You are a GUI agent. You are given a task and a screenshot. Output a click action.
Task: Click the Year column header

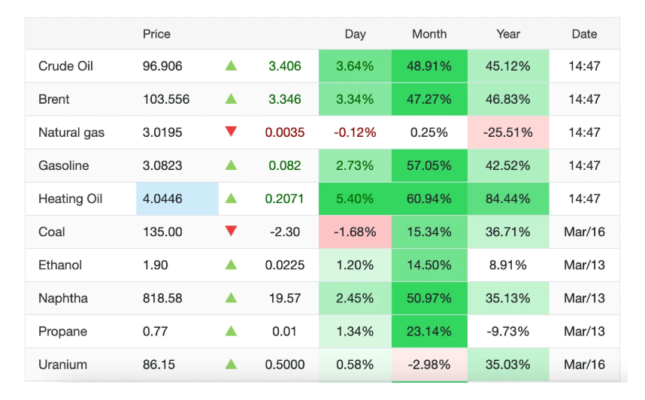[x=508, y=34]
